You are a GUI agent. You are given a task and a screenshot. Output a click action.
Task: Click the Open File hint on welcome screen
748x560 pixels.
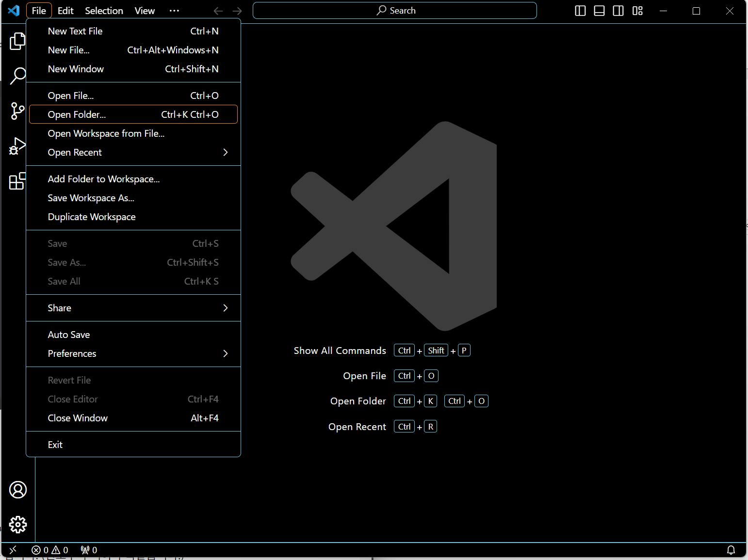point(365,376)
